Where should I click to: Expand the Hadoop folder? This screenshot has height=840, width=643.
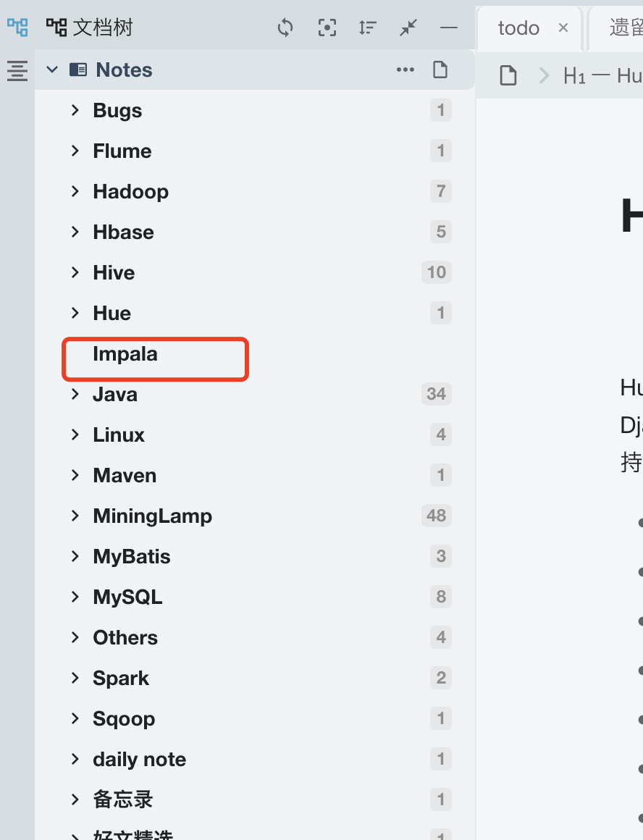[75, 191]
